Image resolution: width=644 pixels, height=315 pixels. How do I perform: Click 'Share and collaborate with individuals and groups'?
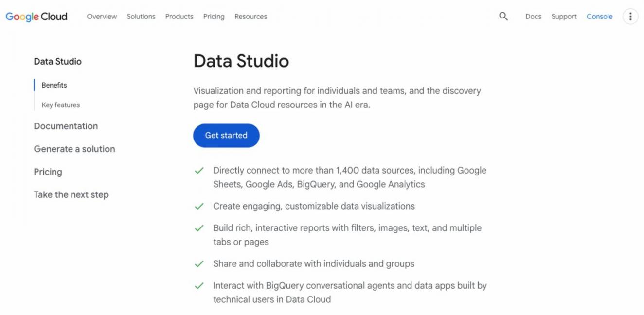coord(314,264)
